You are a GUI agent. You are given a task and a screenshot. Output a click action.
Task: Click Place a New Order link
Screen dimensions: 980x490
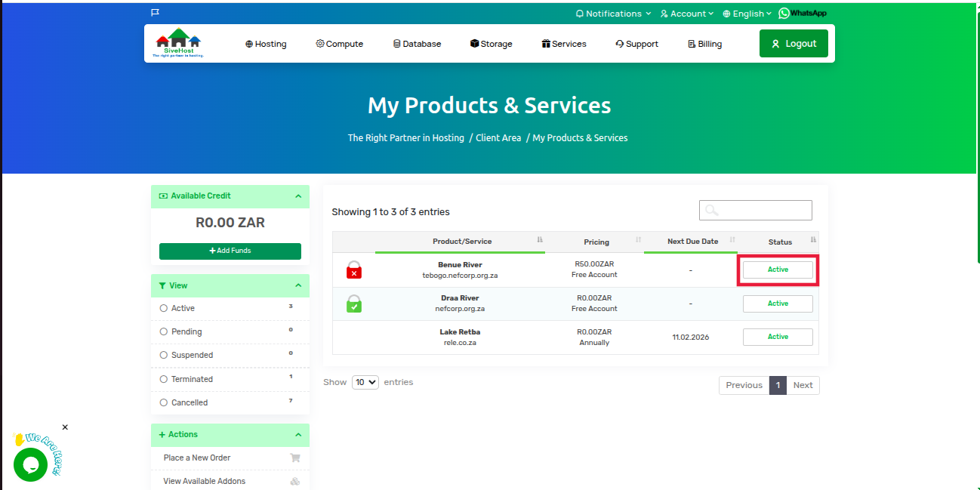tap(197, 458)
